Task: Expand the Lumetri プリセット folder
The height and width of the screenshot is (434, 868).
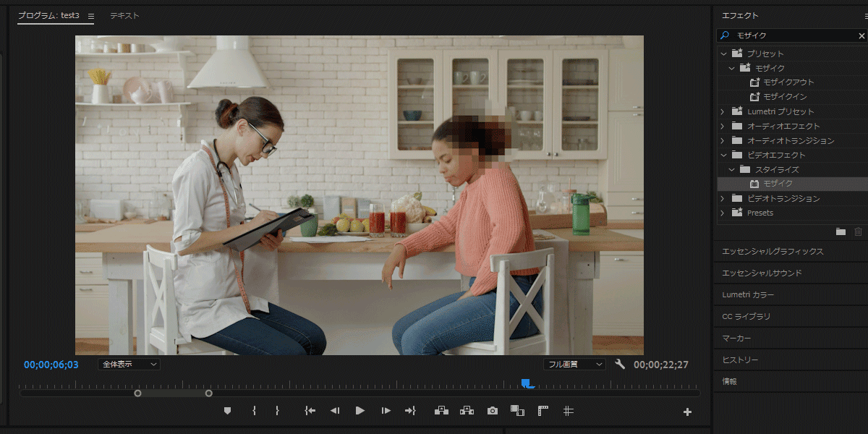Action: pos(723,111)
